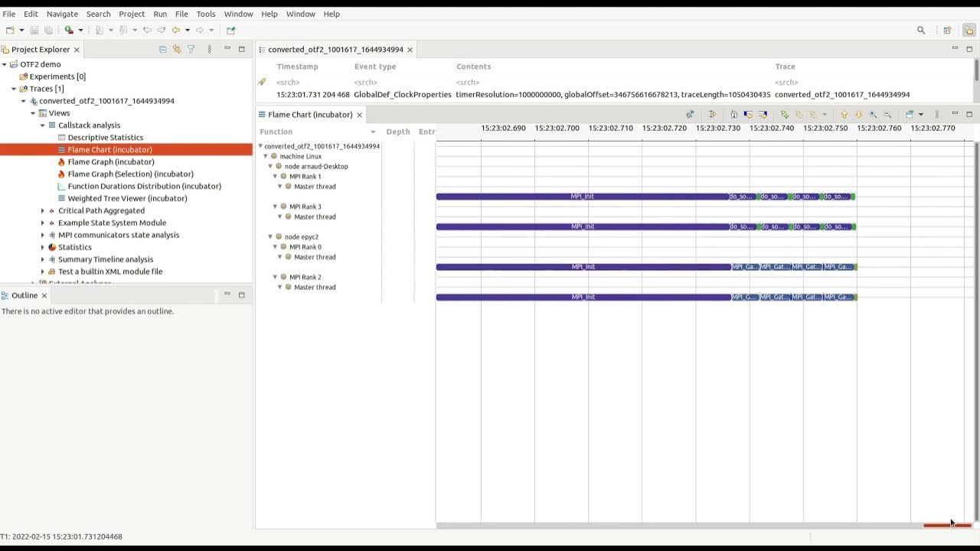This screenshot has width=980, height=551.
Task: Click the Back navigation arrow icon
Action: [x=176, y=30]
